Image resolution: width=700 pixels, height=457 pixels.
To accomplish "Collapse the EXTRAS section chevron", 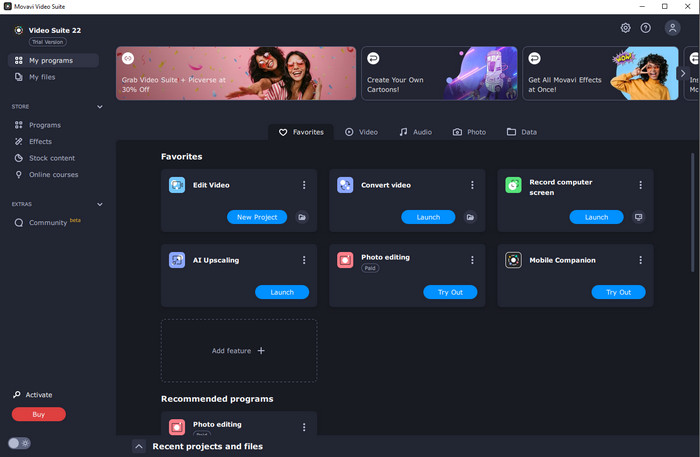I will tap(100, 204).
